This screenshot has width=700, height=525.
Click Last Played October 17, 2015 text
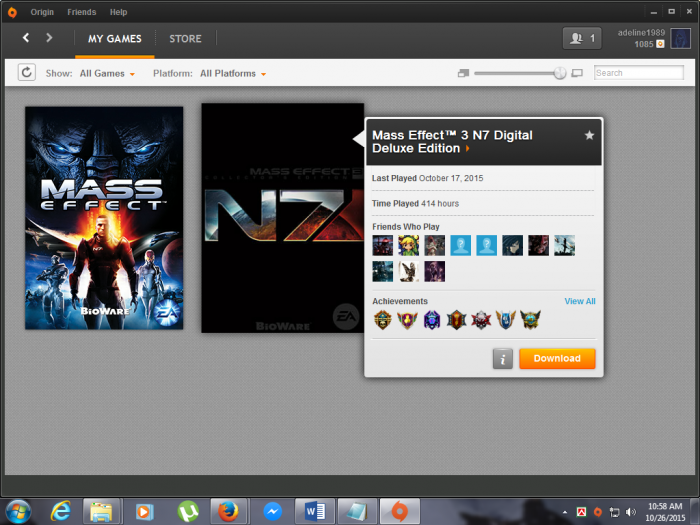pos(427,178)
